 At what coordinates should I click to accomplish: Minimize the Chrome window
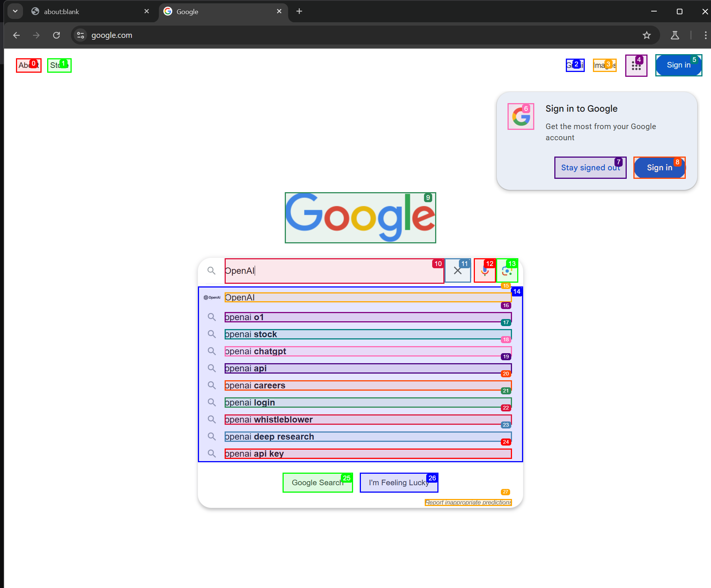pos(654,12)
